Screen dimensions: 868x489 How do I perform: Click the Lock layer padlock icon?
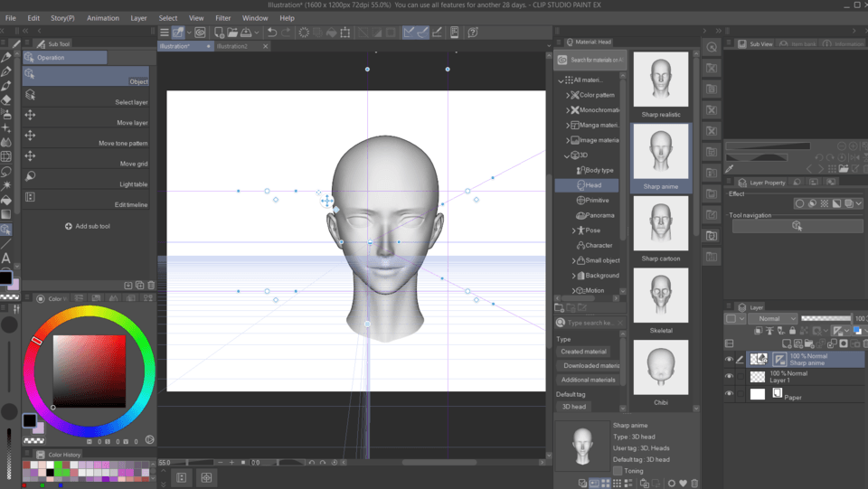[792, 331]
